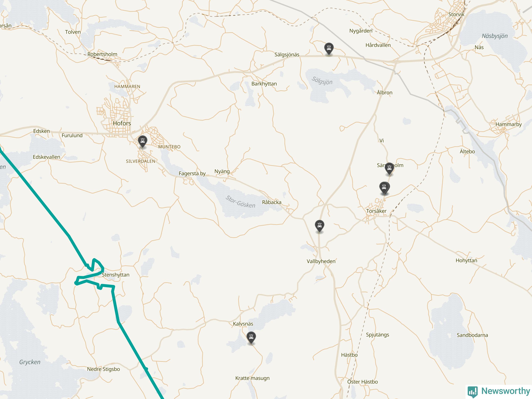The height and width of the screenshot is (399, 532).
Task: Click the Näsbysjön lake label
Action: (495, 36)
